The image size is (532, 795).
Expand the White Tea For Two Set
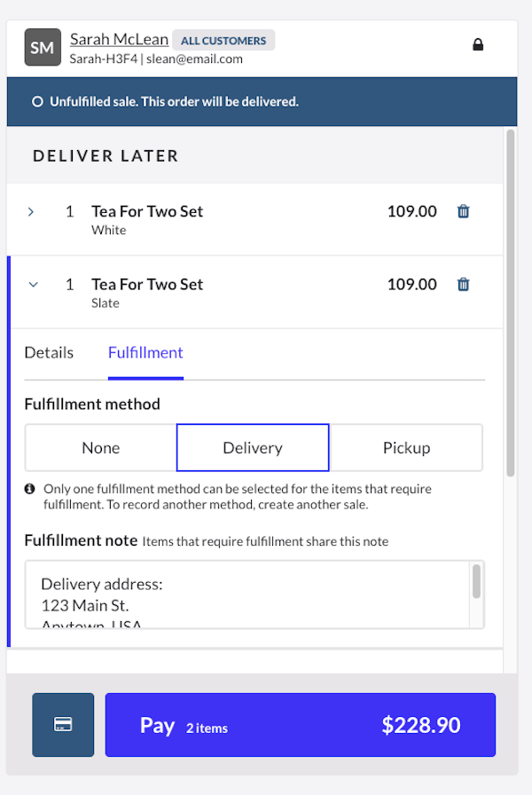click(x=31, y=212)
